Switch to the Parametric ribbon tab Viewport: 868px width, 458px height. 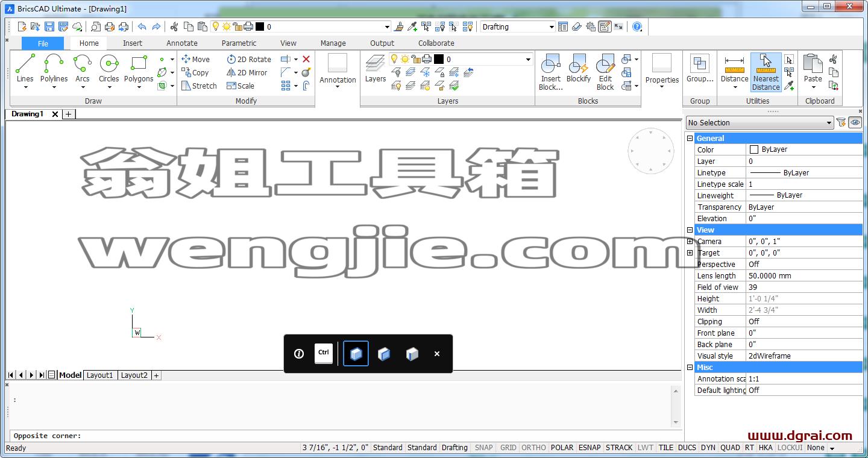(239, 43)
